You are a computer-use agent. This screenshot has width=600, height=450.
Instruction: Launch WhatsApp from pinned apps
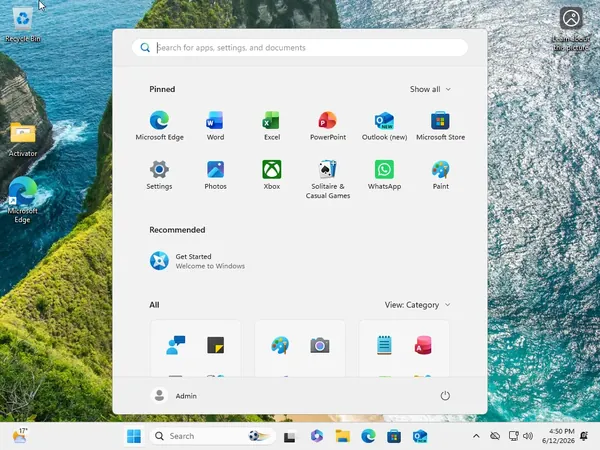pos(384,175)
